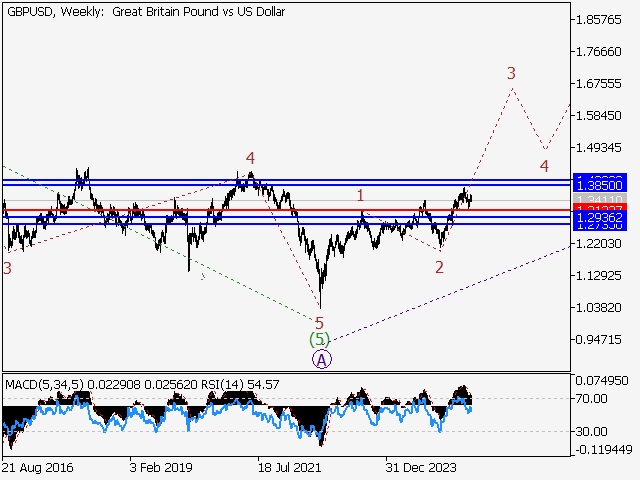The height and width of the screenshot is (480, 640).
Task: Click the 18 Jul 2021 date label
Action: [292, 467]
